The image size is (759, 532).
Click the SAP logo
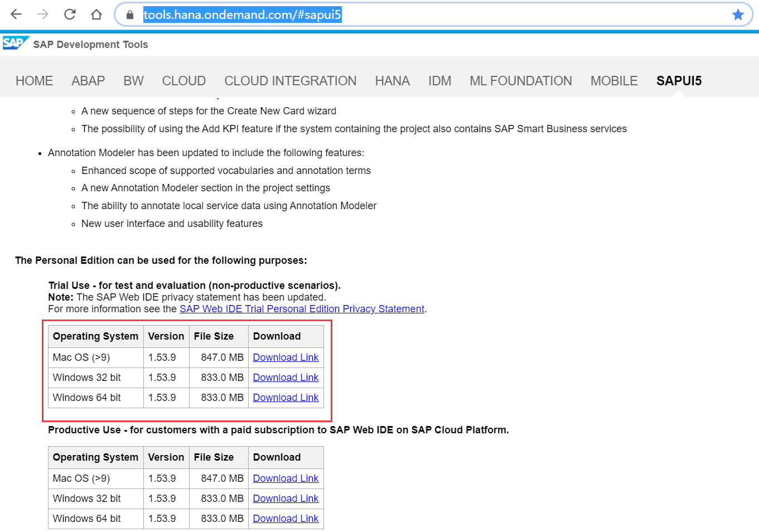[16, 43]
